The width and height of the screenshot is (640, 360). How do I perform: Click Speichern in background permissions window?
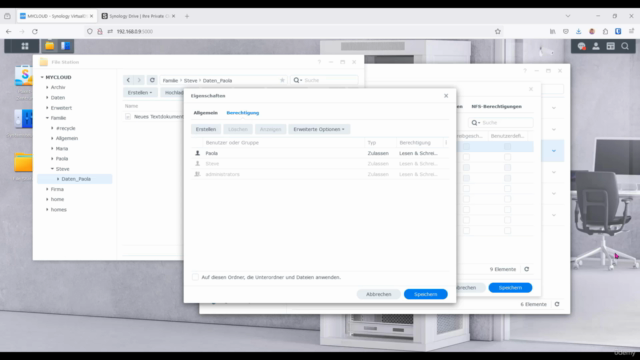point(510,288)
